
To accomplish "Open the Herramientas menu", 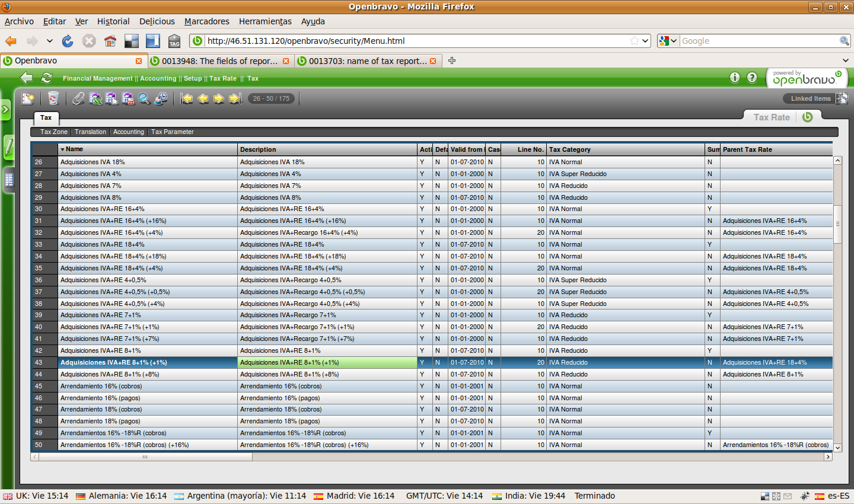I will coord(265,21).
